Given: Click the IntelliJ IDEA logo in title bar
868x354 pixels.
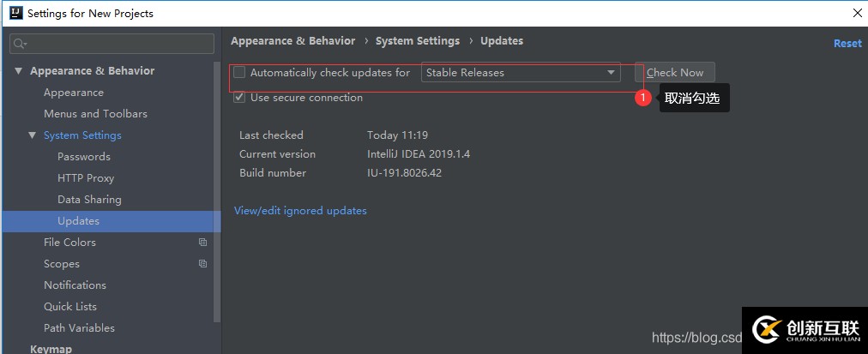Looking at the screenshot, I should (x=15, y=14).
